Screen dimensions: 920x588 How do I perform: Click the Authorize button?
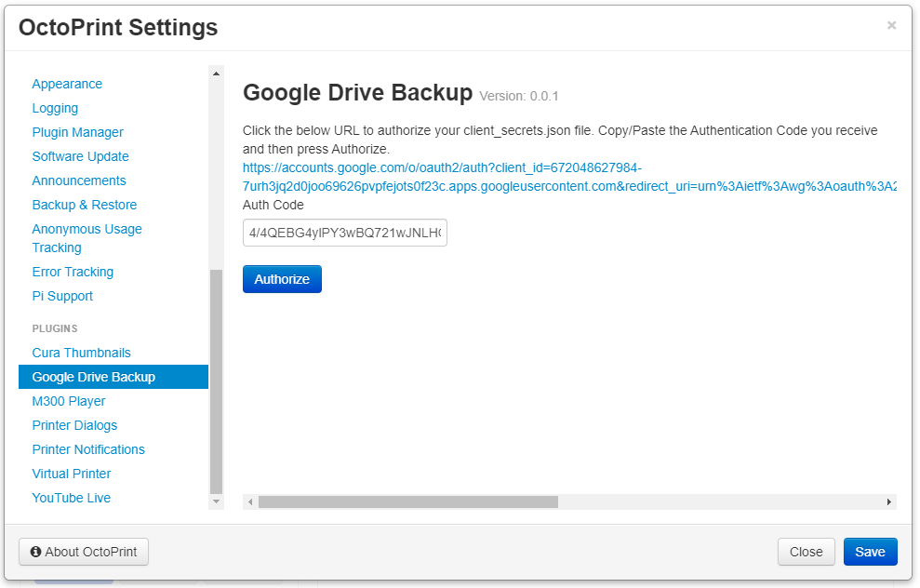pos(282,279)
